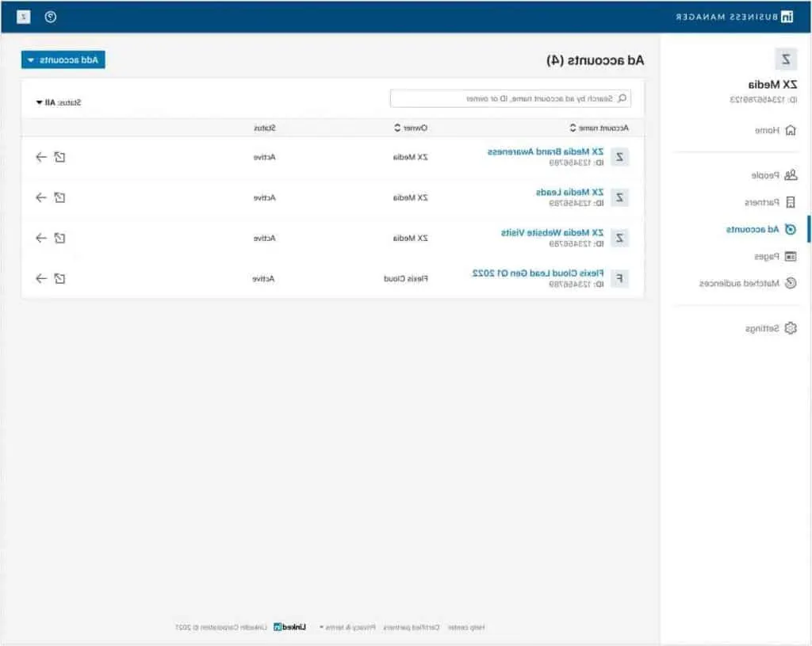Click the Flexis Cloud owner cell

[x=405, y=278]
